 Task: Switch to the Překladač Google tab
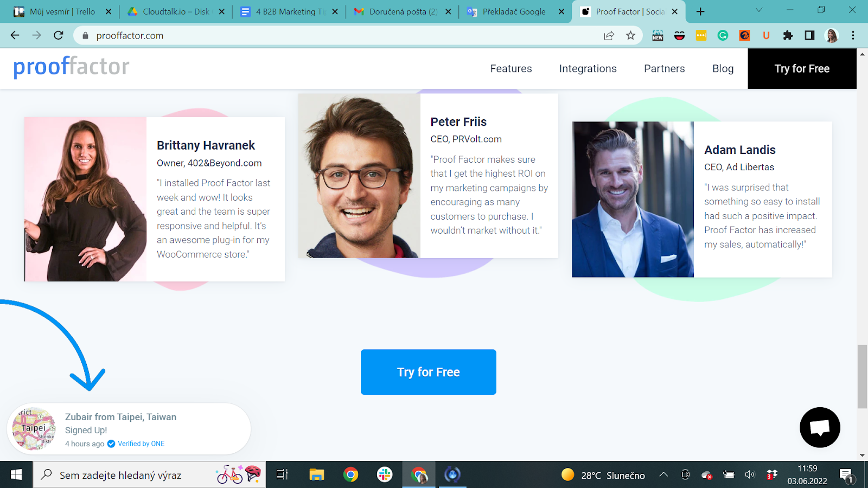point(513,11)
